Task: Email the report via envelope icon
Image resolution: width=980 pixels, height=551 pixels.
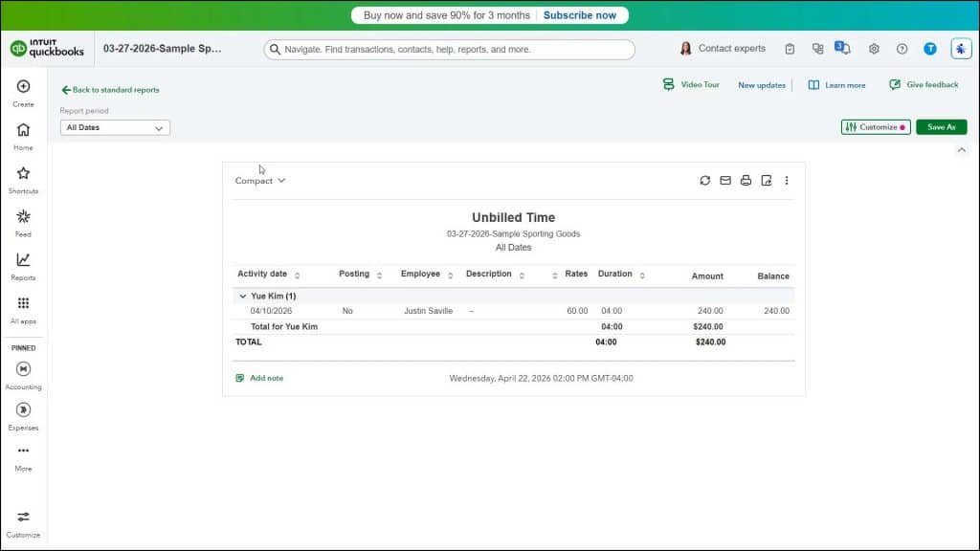Action: tap(725, 180)
